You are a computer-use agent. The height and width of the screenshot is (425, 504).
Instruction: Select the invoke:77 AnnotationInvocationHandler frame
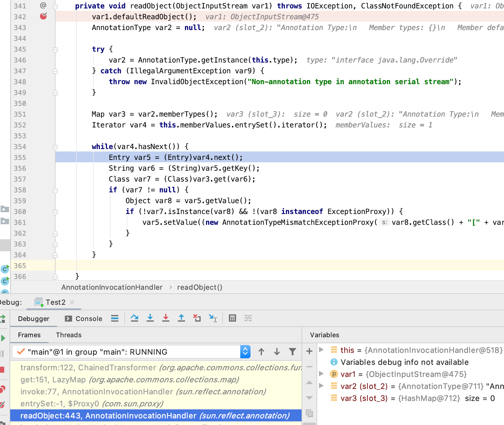[156, 392]
